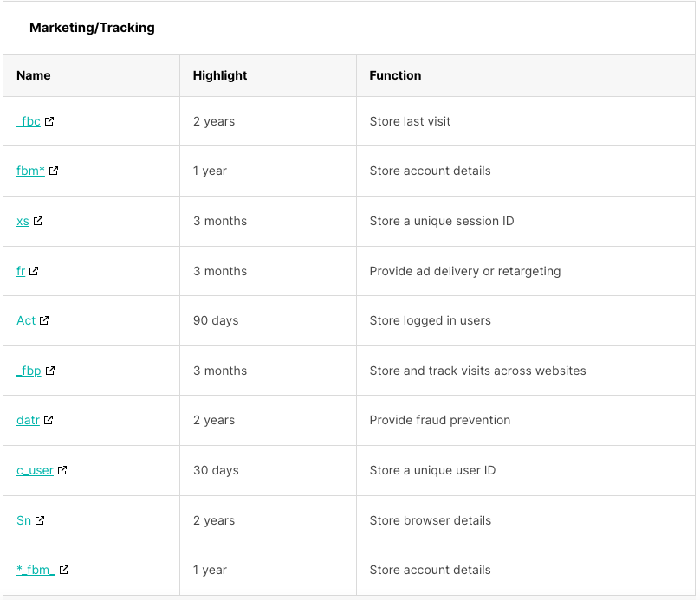The width and height of the screenshot is (700, 600).
Task: Click external link icon beside fbm*
Action: 54,171
